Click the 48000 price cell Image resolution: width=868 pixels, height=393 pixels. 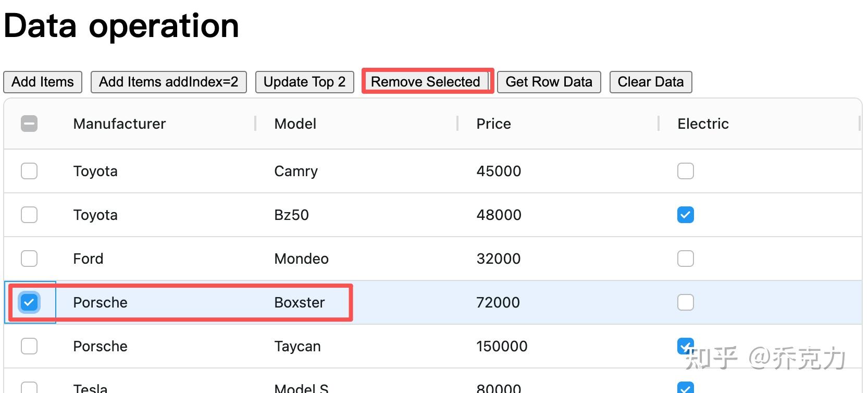click(499, 215)
